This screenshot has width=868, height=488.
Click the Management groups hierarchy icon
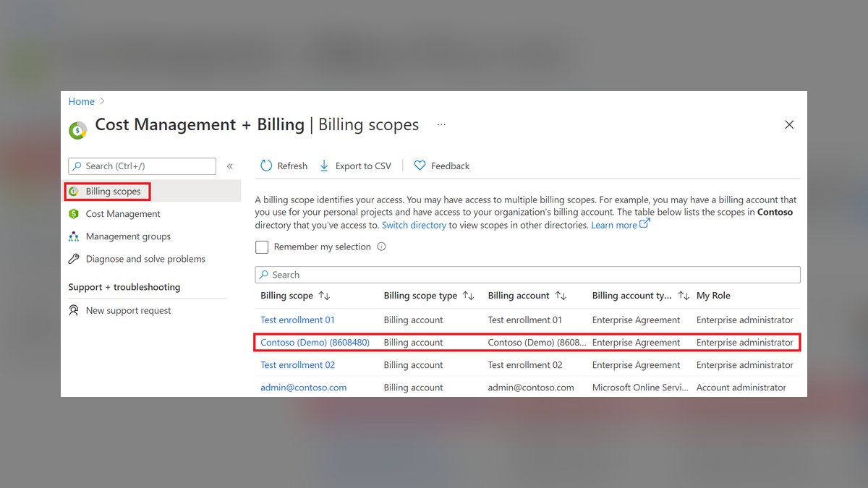point(73,236)
